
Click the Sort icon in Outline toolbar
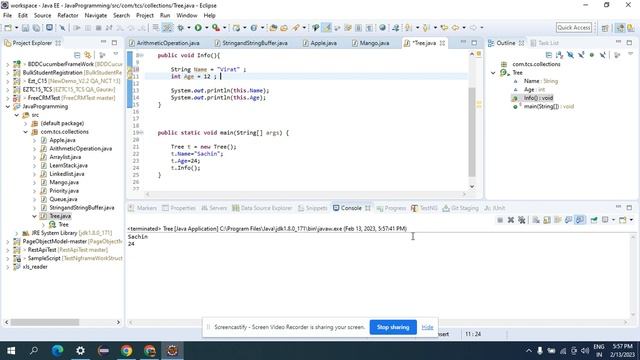560,55
